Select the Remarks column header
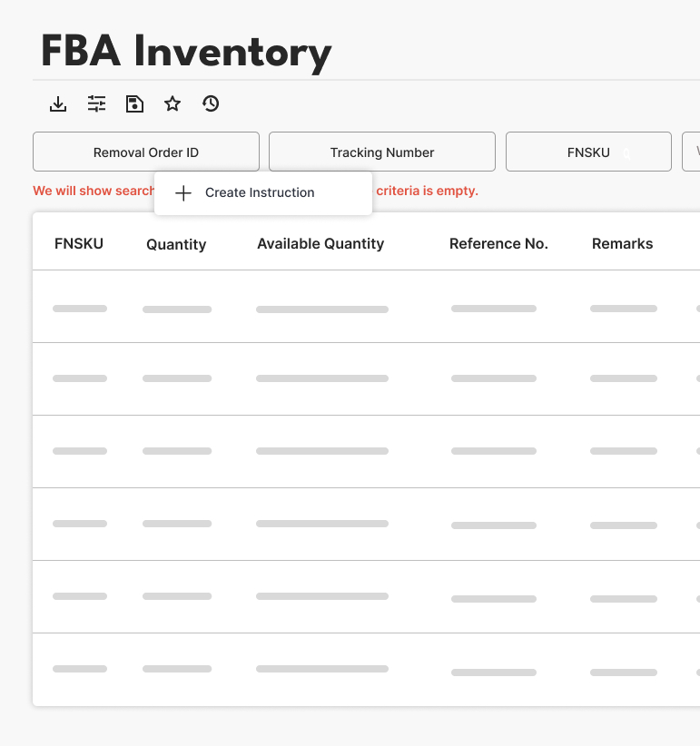The image size is (700, 746). coord(622,243)
